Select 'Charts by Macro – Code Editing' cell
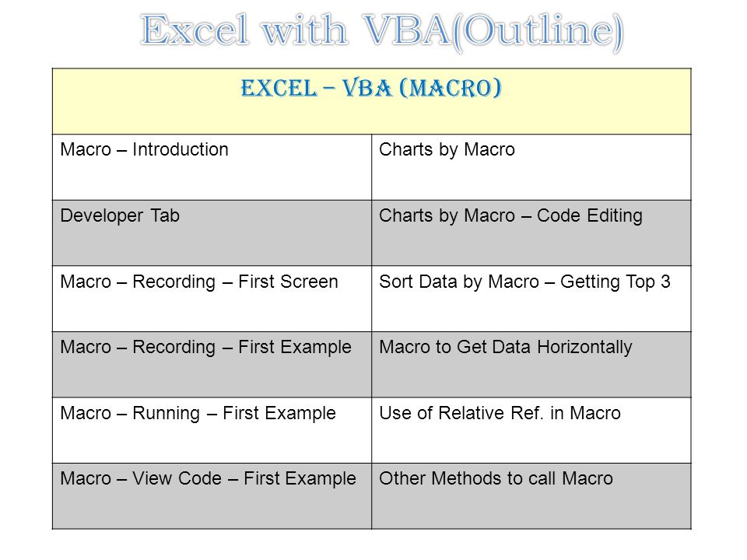The height and width of the screenshot is (560, 747). click(531, 233)
